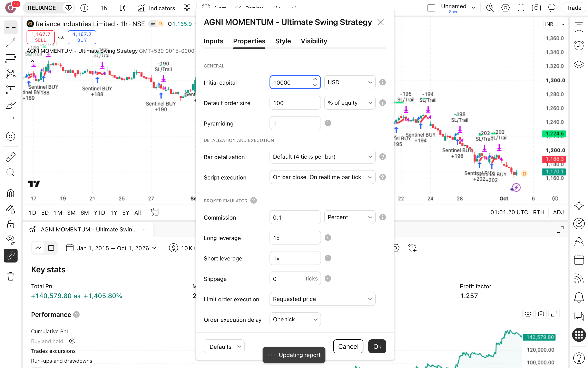Open the emoji and icons tool
Image resolution: width=588 pixels, height=368 pixels.
pyautogui.click(x=10, y=136)
